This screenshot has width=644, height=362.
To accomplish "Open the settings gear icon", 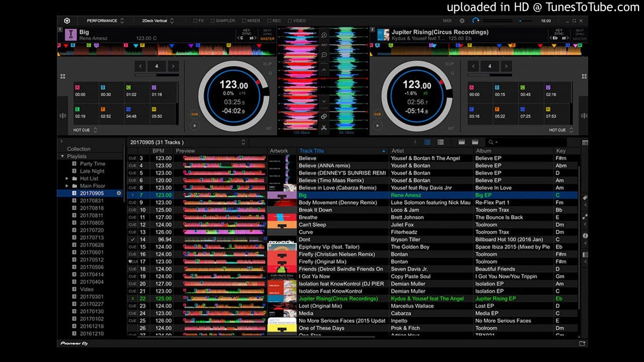I will (x=462, y=21).
